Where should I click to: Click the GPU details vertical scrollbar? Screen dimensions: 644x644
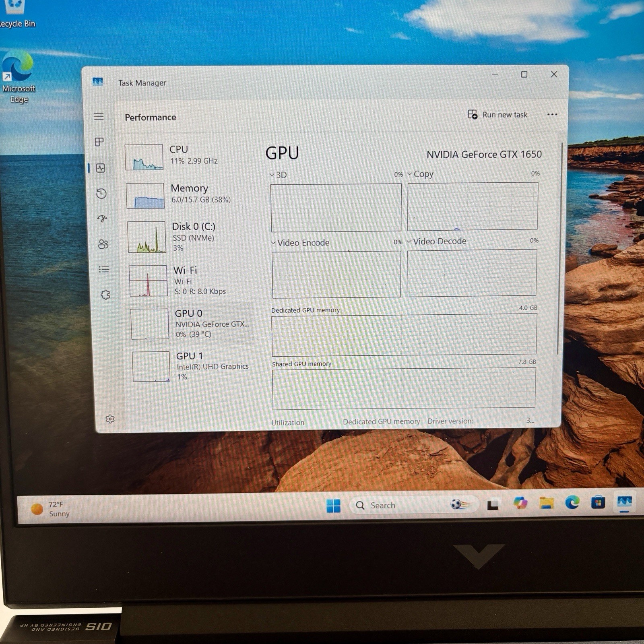tap(559, 248)
